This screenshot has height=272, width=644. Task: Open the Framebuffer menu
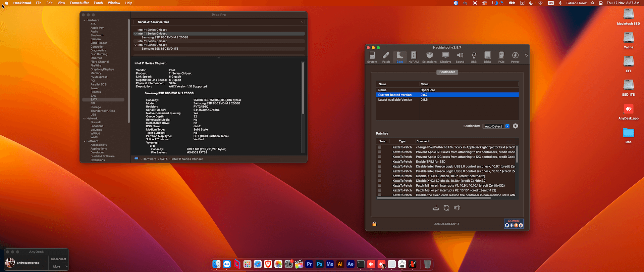[79, 3]
